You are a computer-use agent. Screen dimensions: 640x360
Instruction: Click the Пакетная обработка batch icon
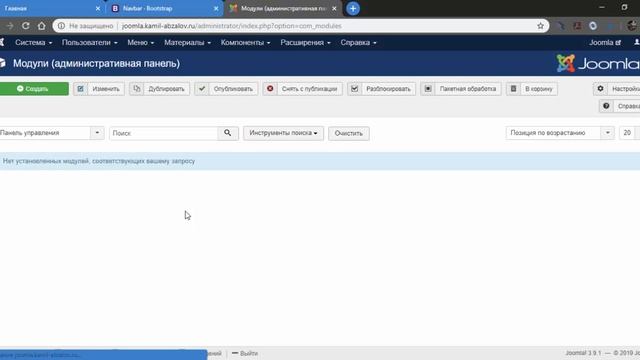pos(428,89)
